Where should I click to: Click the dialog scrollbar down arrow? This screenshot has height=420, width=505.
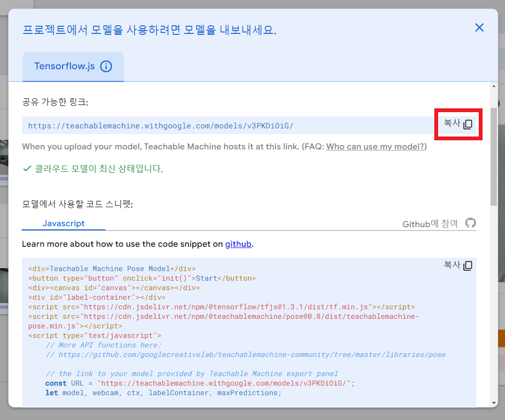(494, 403)
